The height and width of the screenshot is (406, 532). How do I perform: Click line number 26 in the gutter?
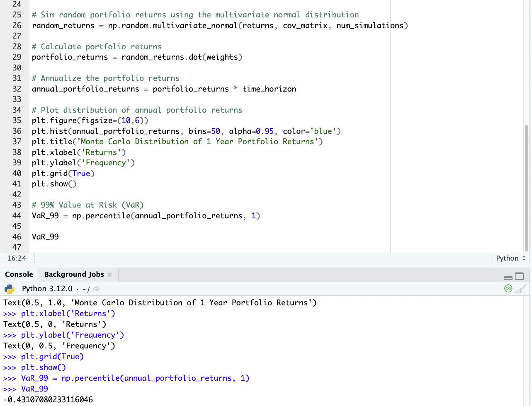(17, 25)
